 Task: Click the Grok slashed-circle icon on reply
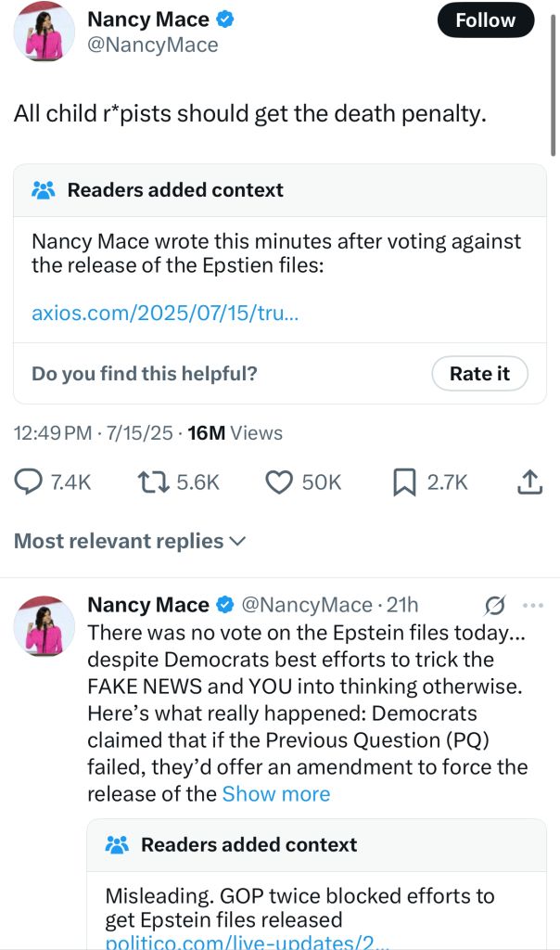(495, 605)
